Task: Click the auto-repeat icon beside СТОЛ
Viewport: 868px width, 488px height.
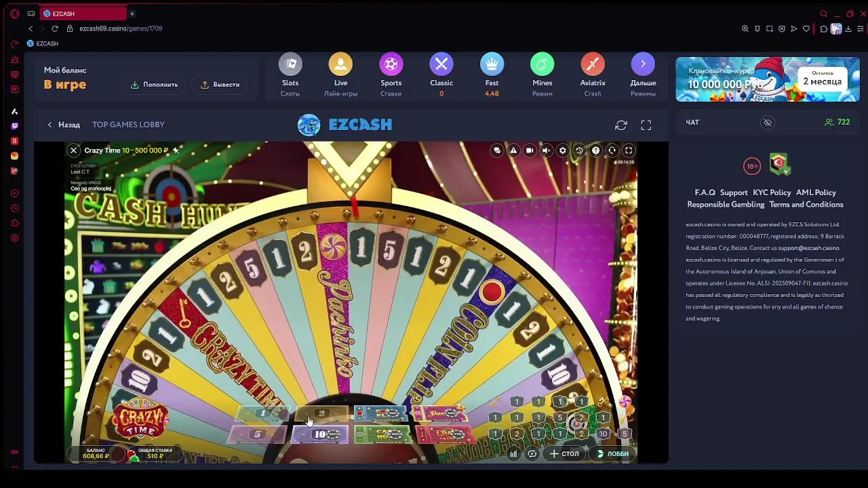Action: pyautogui.click(x=532, y=454)
